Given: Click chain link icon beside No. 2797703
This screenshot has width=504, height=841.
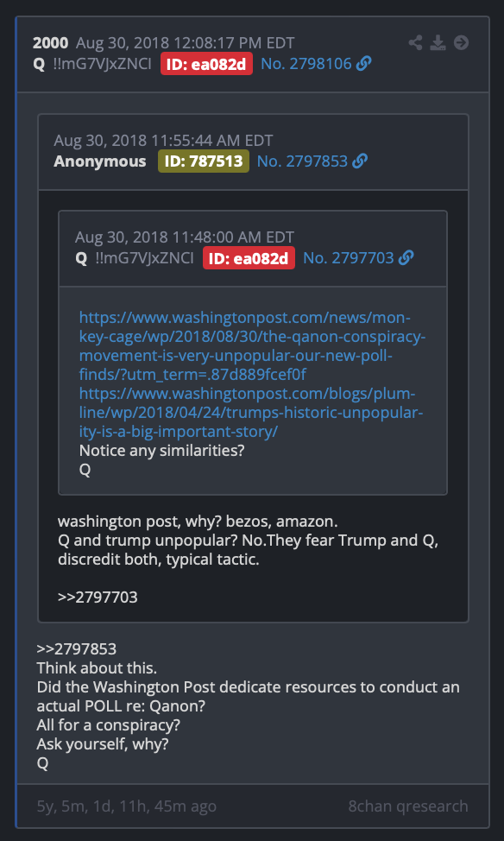Looking at the screenshot, I should [406, 258].
